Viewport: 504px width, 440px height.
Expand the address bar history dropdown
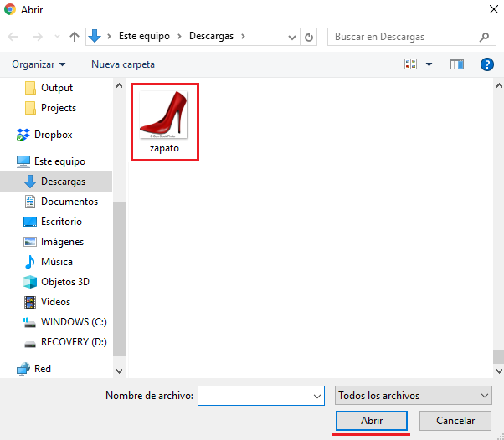point(293,37)
